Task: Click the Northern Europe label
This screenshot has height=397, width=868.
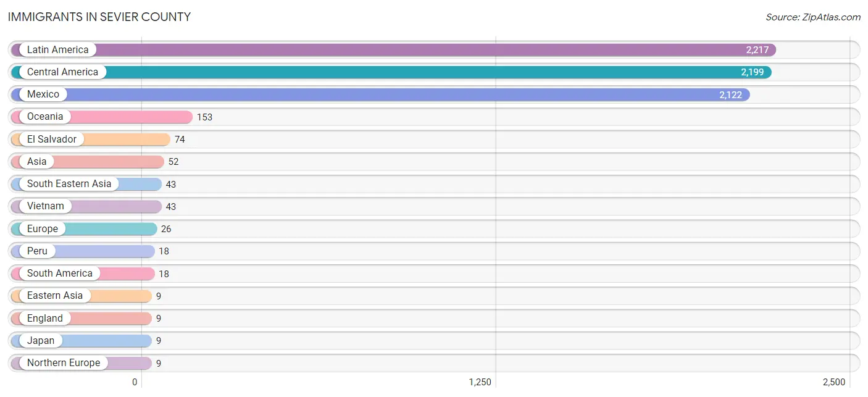Action: coord(64,362)
